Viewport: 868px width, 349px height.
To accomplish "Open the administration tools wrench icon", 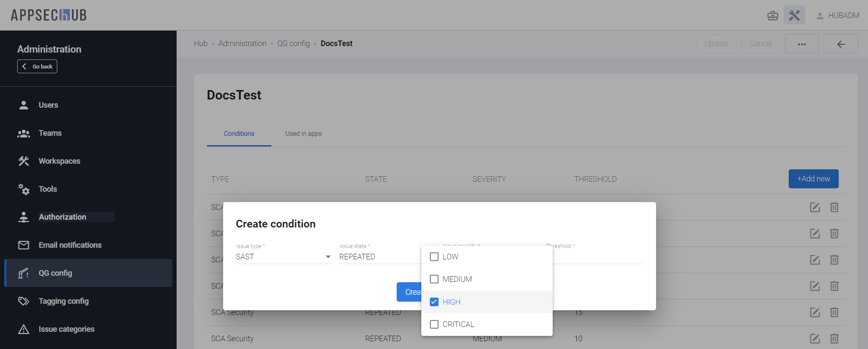I will click(x=794, y=16).
